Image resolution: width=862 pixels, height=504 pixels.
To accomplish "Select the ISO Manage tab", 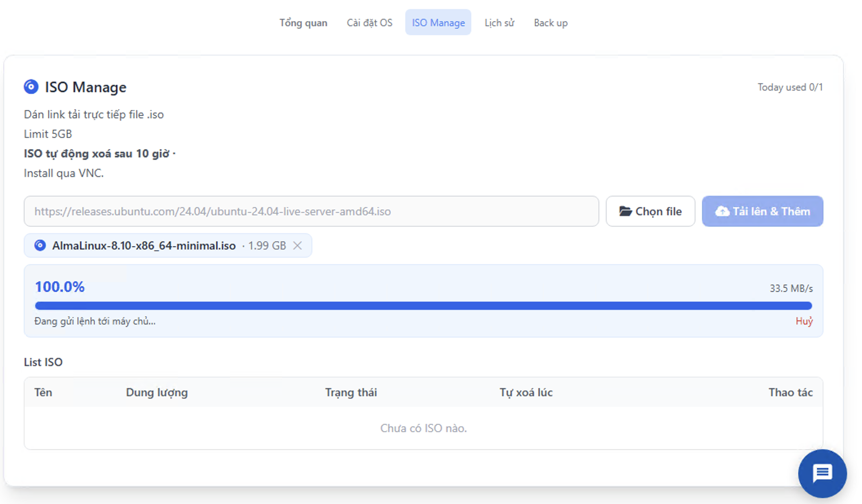I will point(438,23).
